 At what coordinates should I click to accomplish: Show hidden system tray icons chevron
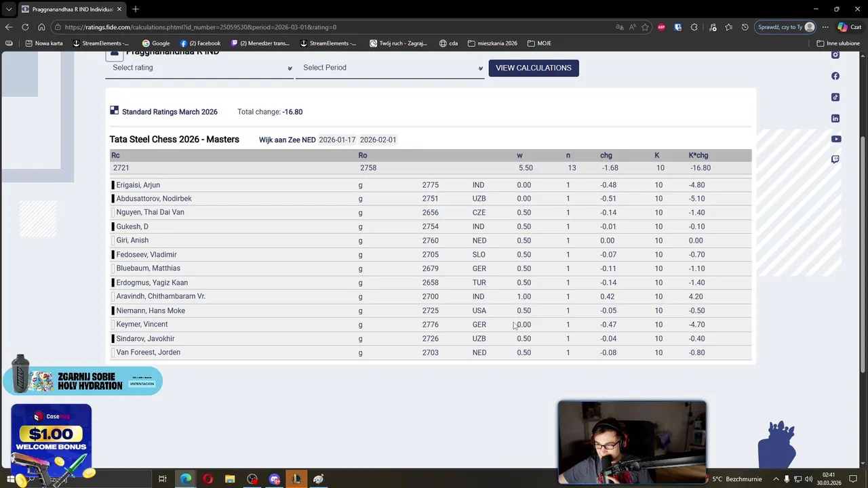(776, 479)
